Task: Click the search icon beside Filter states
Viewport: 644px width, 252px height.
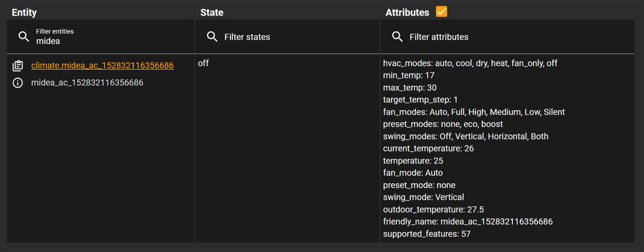Action: 212,37
